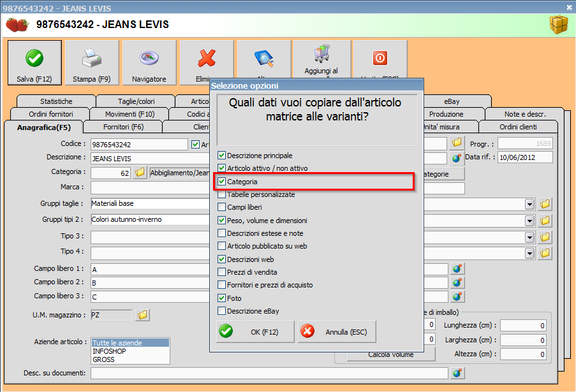Click the red power exit toolbar button
576x392 pixels.
[380, 59]
